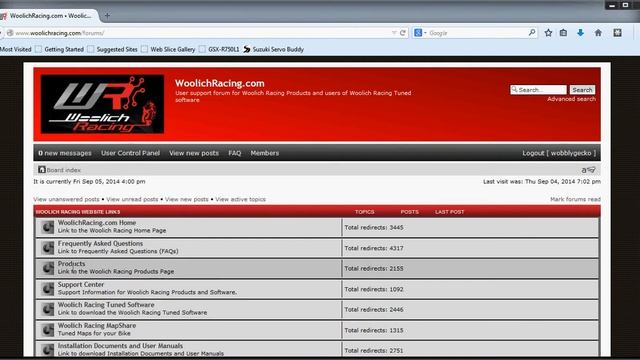
Task: Click Logout [ wobblygecko ]
Action: 559,153
